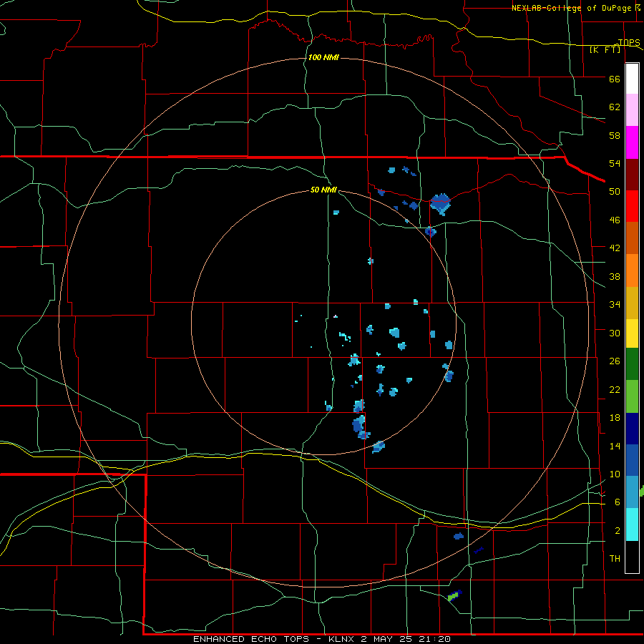
Task: Click the legend value 22
Action: (x=615, y=389)
